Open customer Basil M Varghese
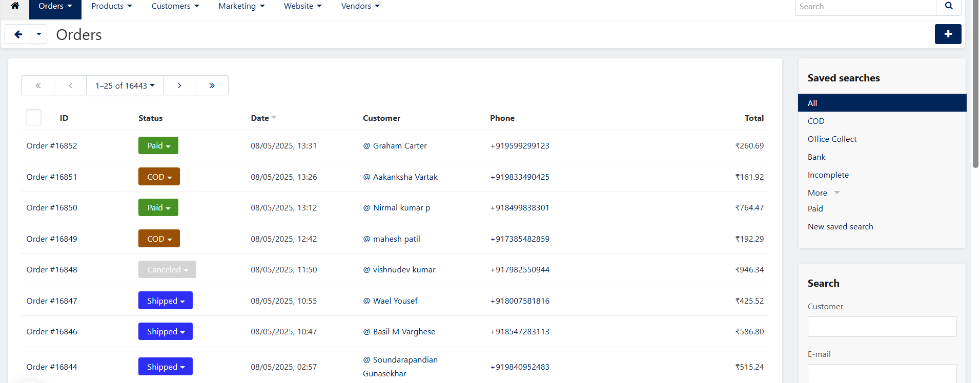This screenshot has height=383, width=980. point(404,331)
